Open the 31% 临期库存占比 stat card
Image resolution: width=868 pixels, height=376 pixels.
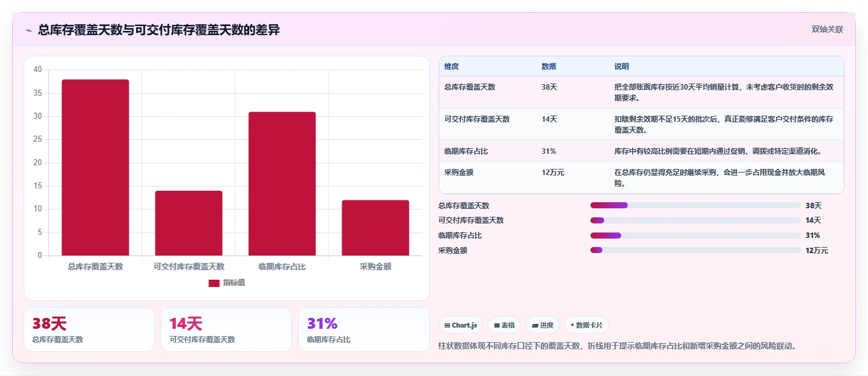tap(364, 329)
